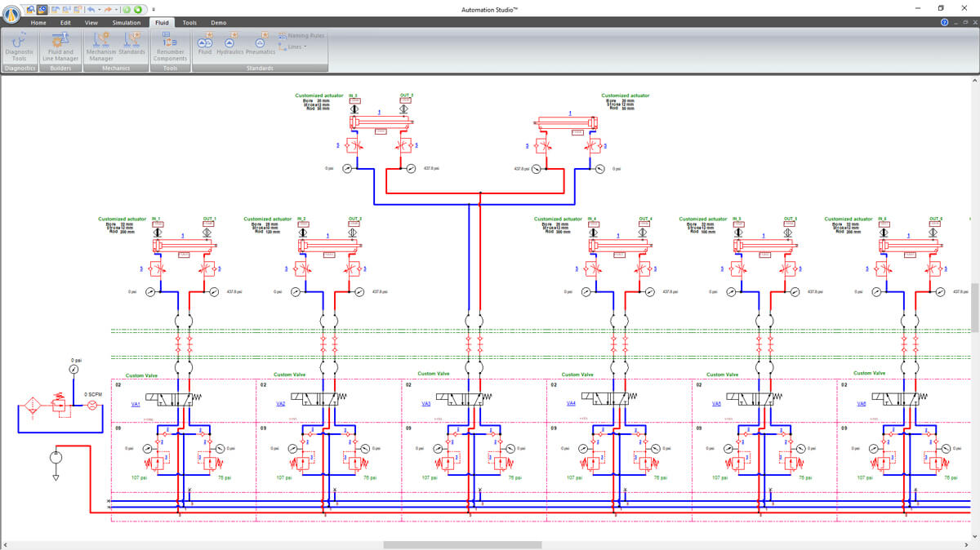Open the Diagnostic Tools

[20, 46]
